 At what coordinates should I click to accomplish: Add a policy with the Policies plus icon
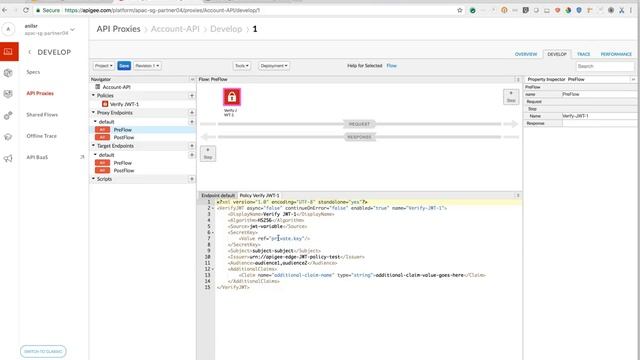point(191,96)
